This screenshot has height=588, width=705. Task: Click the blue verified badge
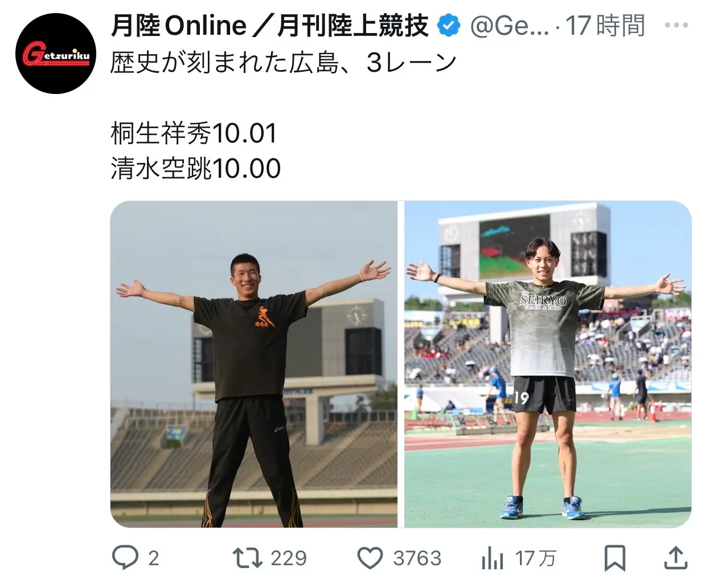[x=449, y=26]
